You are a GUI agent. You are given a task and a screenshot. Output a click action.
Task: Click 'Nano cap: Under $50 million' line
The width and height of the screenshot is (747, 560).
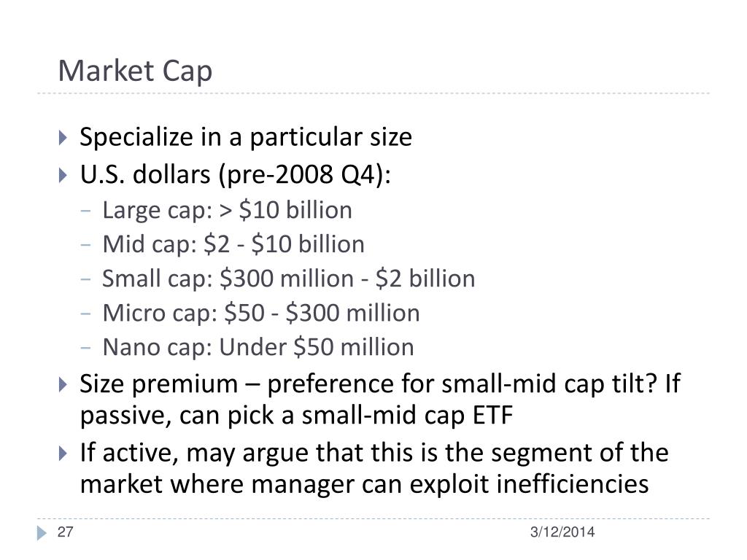click(x=258, y=347)
